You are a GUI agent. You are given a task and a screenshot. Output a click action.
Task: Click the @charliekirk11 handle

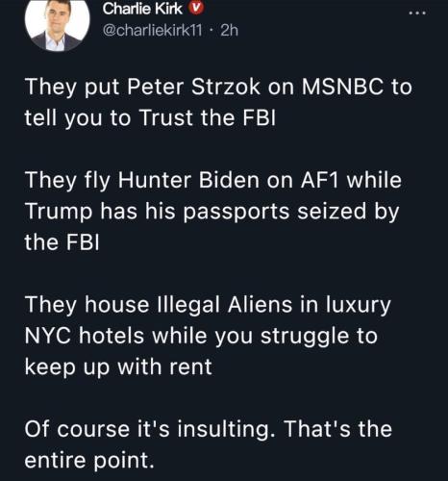153,30
